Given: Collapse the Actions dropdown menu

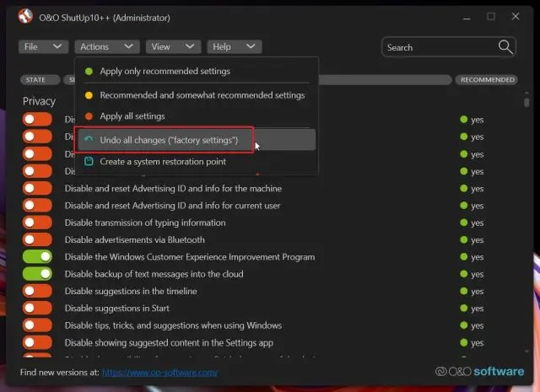Looking at the screenshot, I should (x=107, y=47).
